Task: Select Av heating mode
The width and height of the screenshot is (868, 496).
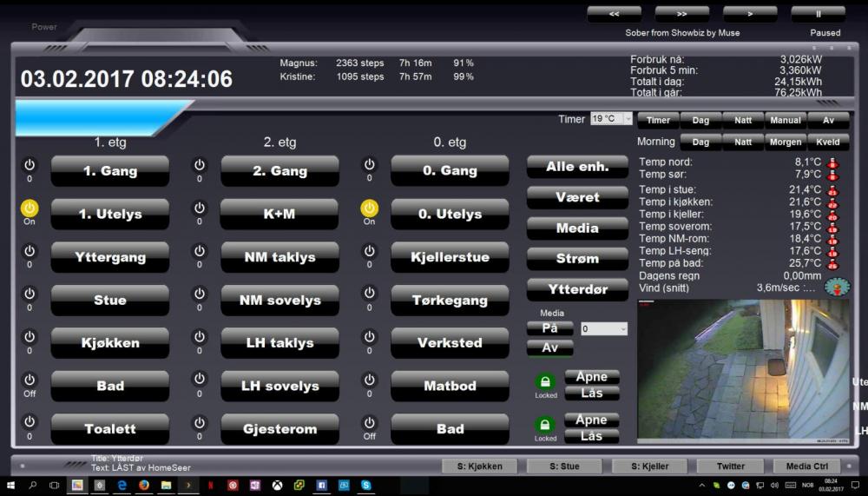Action: point(828,120)
